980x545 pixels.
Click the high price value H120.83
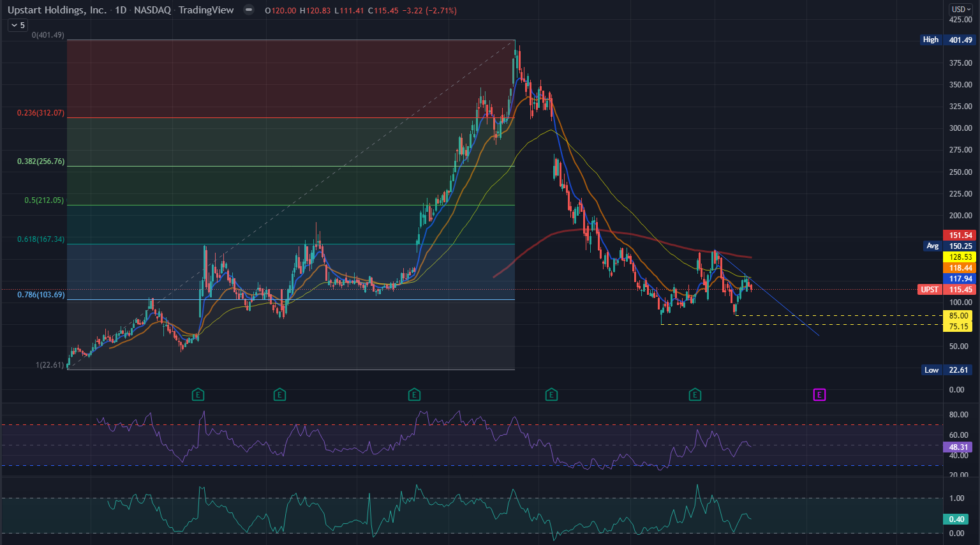pyautogui.click(x=315, y=11)
